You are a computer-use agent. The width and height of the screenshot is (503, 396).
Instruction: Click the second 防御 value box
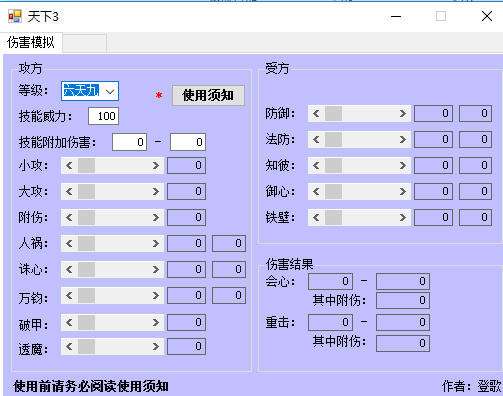(475, 114)
